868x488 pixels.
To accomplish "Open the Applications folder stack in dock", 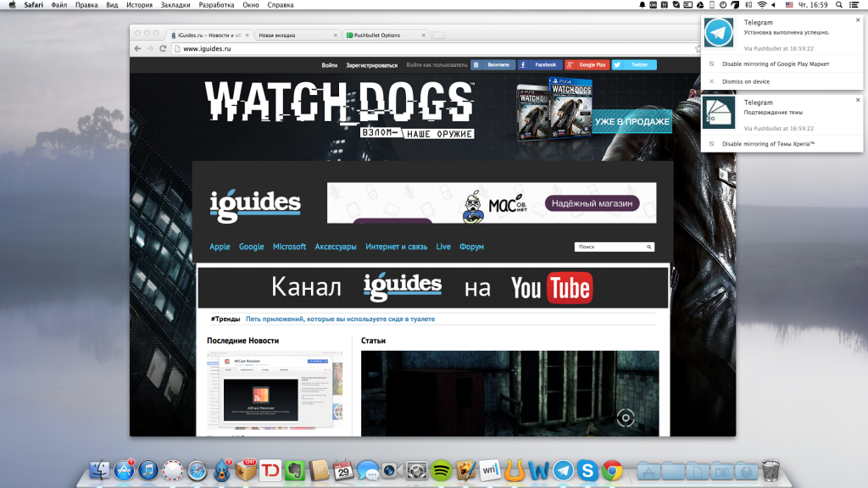I will point(648,471).
